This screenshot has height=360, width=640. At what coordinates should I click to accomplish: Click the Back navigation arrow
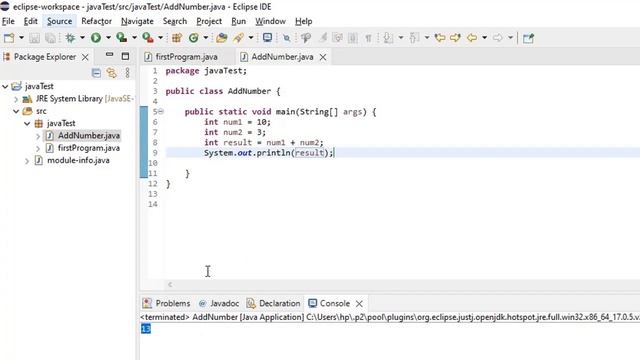pos(472,38)
